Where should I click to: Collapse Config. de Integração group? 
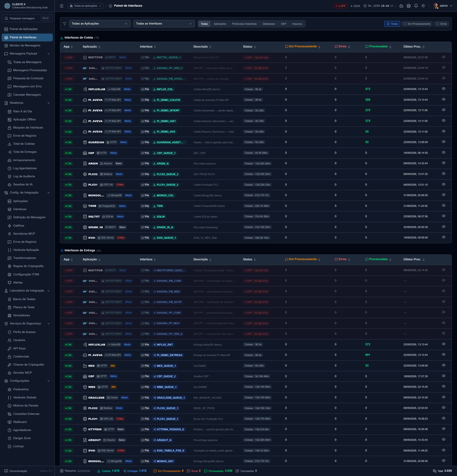[x=27, y=193]
